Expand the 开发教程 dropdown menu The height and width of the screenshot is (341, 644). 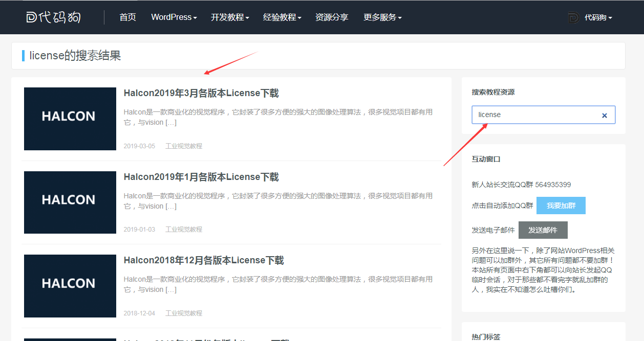click(x=230, y=17)
